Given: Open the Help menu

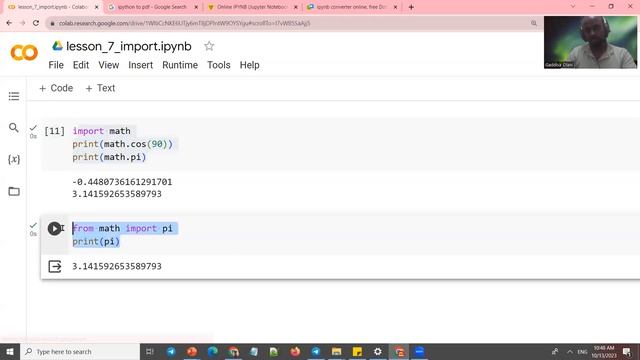Looking at the screenshot, I should click(249, 65).
